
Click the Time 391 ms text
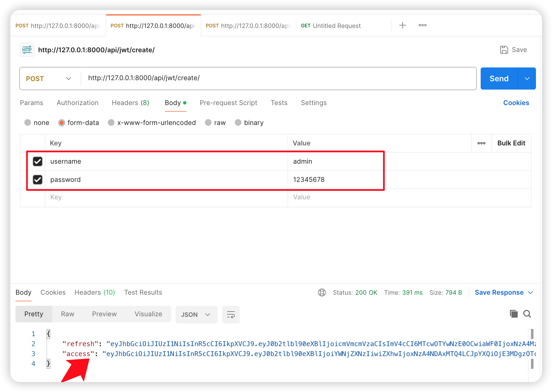(403, 292)
